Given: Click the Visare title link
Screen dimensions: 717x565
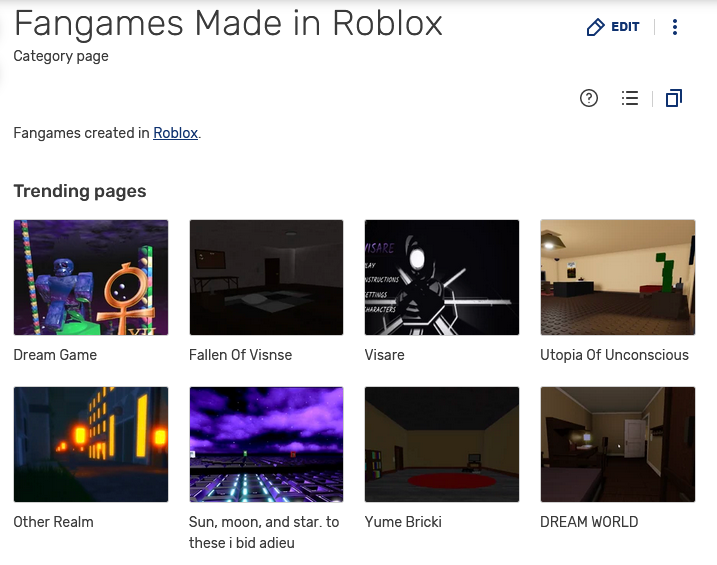Looking at the screenshot, I should pos(385,355).
